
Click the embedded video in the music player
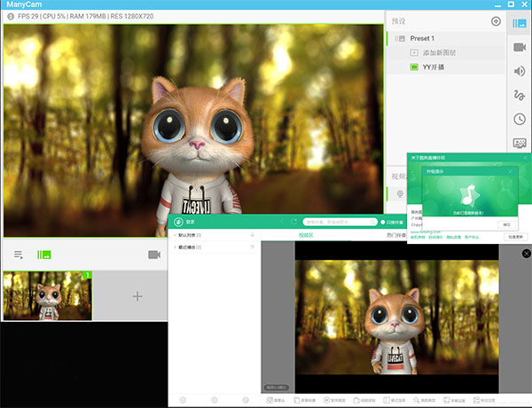396,318
